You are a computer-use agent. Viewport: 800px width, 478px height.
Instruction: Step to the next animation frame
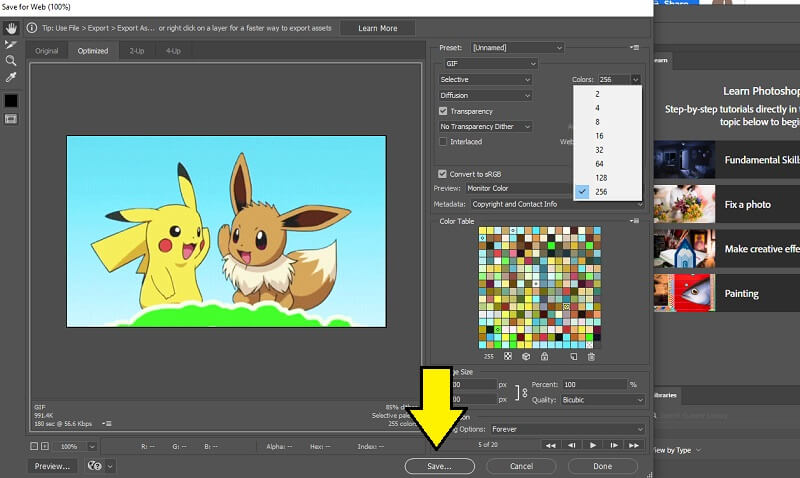(x=613, y=445)
